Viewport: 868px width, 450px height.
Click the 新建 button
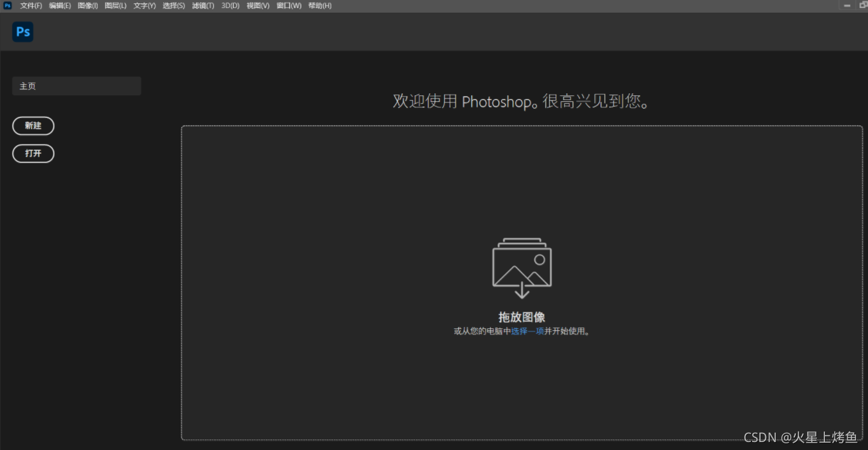pos(33,126)
